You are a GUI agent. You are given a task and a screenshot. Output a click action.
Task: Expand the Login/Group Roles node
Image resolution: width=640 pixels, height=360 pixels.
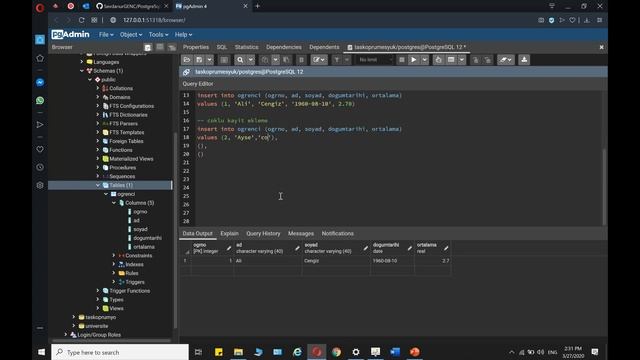tap(66, 335)
